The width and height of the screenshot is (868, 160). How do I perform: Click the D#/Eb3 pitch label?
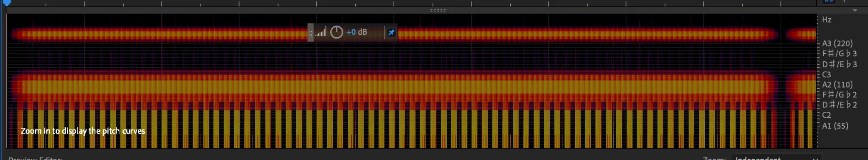(x=840, y=64)
